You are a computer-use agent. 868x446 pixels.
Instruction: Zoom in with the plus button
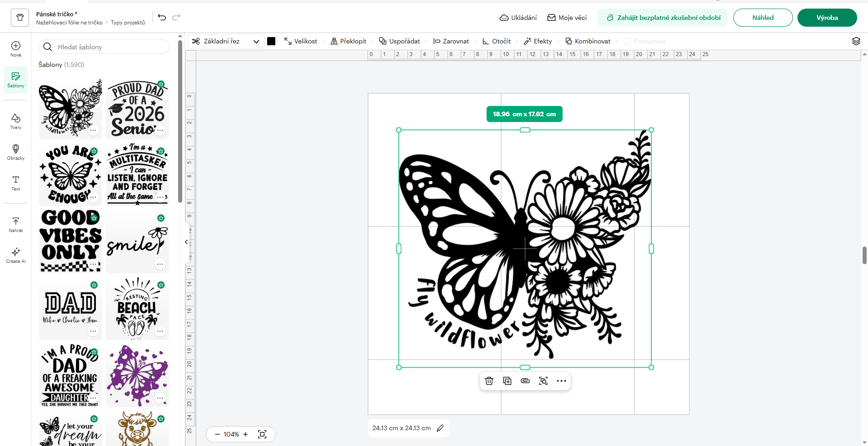tap(245, 434)
